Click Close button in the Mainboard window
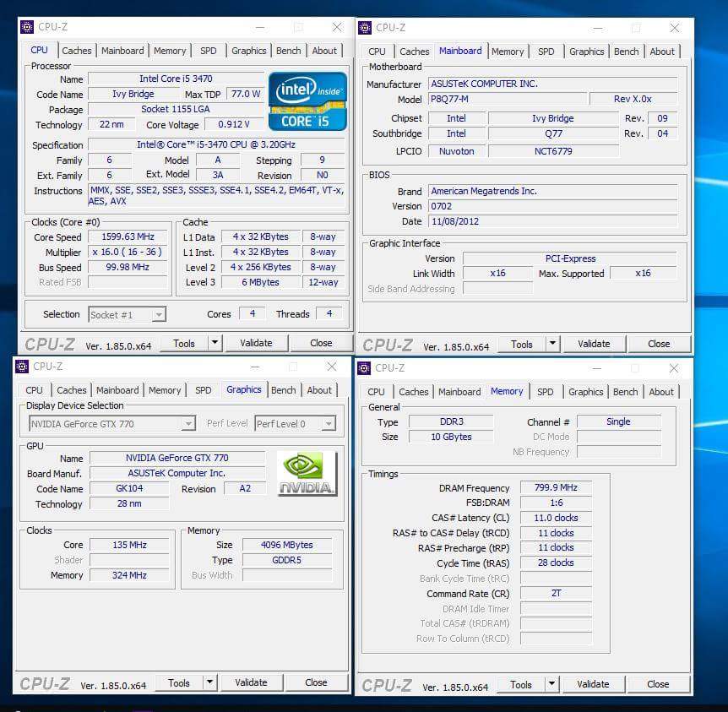The height and width of the screenshot is (712, 728). click(x=659, y=344)
